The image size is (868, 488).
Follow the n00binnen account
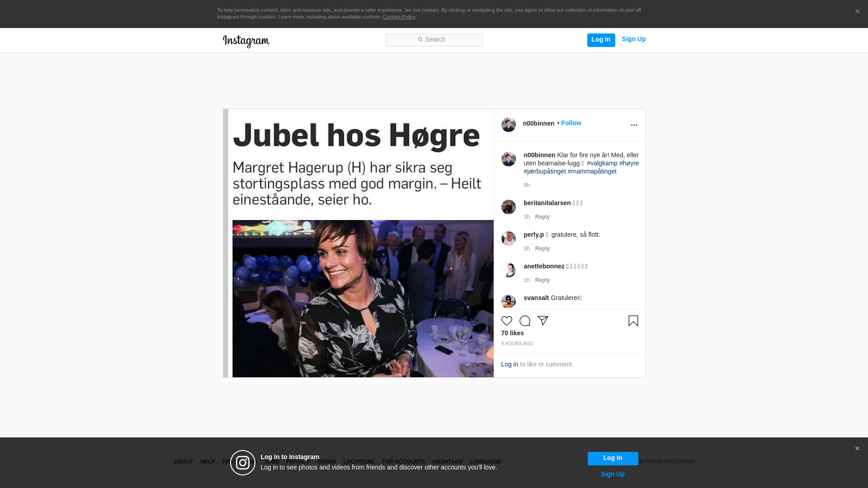[571, 123]
